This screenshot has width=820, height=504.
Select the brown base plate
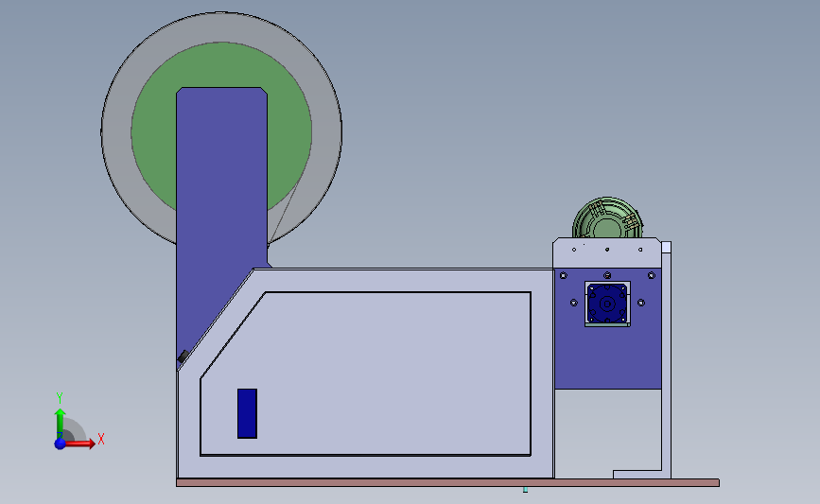(x=447, y=482)
